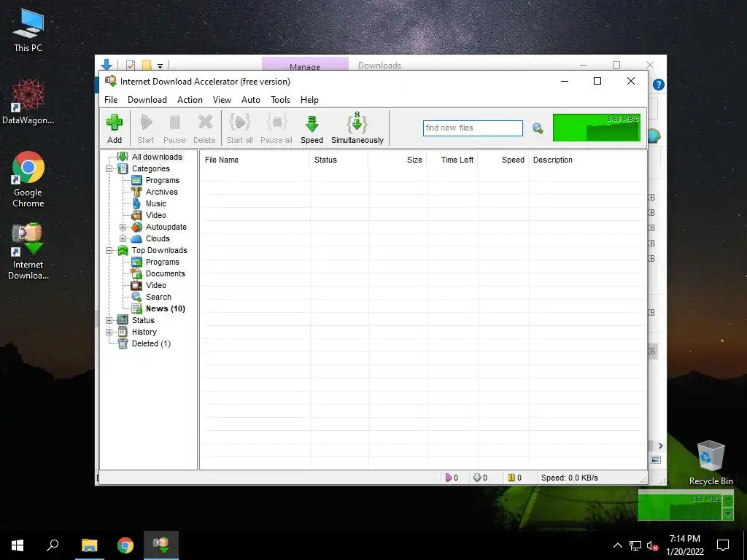
Task: Click the paused downloads counter icon
Action: (511, 478)
